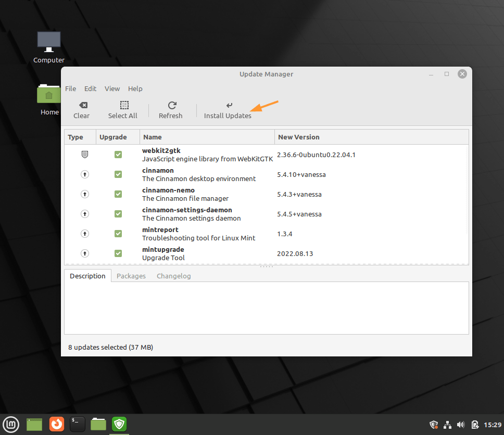
Task: Switch to the Packages tab
Action: point(131,276)
